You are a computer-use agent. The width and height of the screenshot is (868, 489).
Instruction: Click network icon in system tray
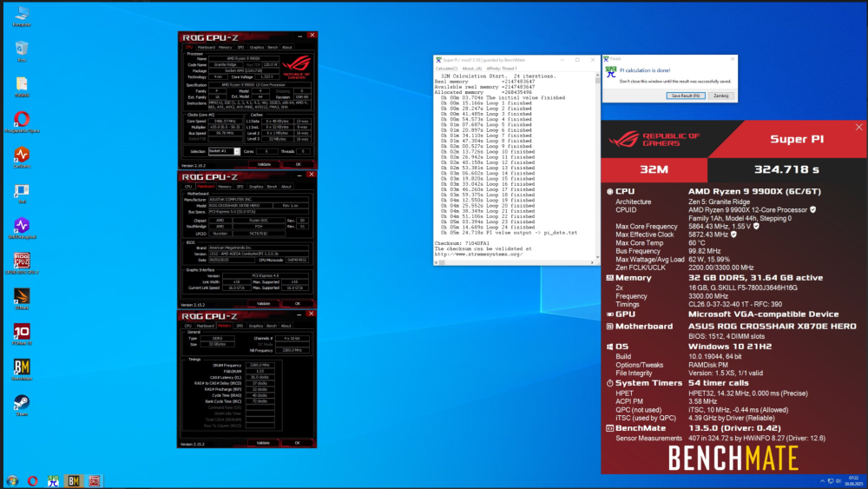pyautogui.click(x=831, y=480)
